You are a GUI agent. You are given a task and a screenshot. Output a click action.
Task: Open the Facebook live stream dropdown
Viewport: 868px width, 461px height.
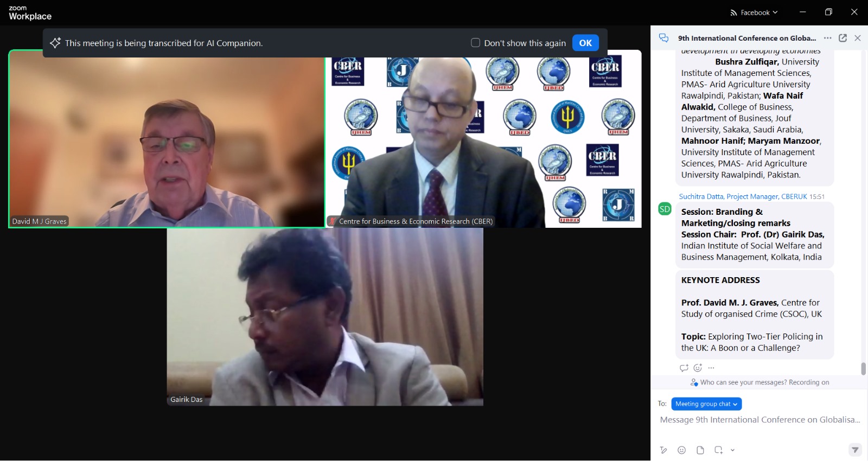[x=754, y=12]
